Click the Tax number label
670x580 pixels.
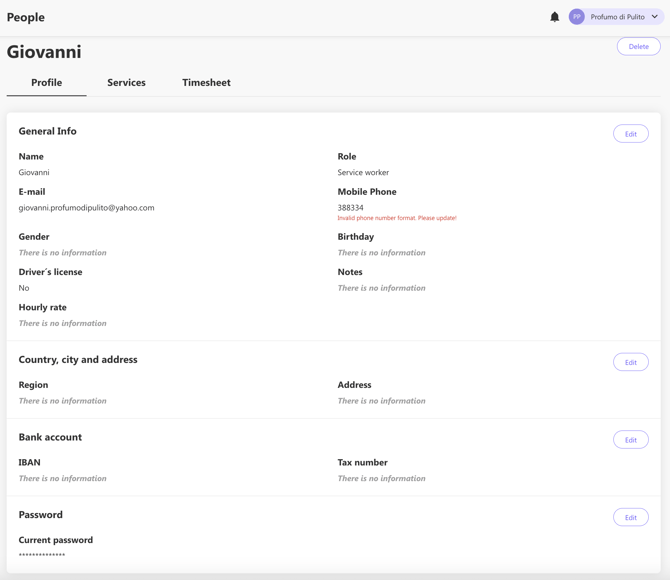[362, 462]
